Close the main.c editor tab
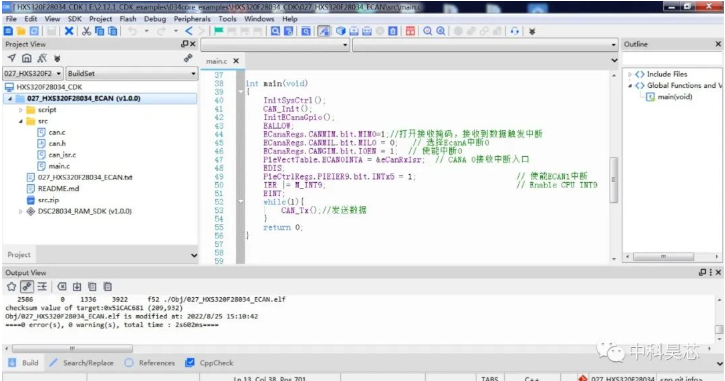725x381 pixels. pyautogui.click(x=236, y=61)
